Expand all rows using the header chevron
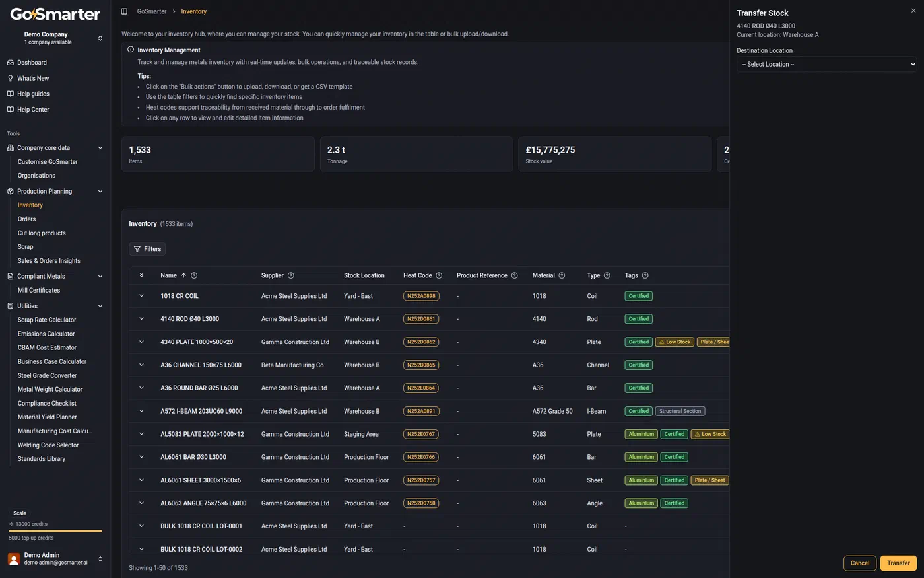The image size is (924, 578). (x=141, y=275)
